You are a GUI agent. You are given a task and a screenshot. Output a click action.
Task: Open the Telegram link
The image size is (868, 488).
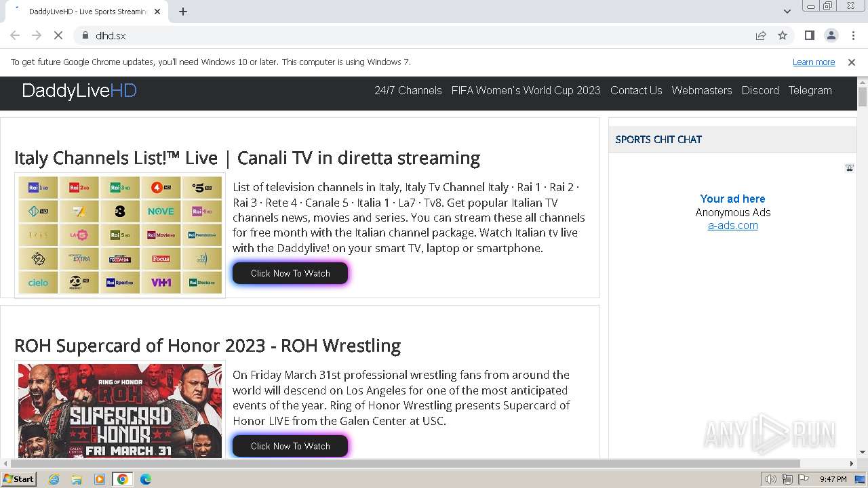(x=810, y=90)
